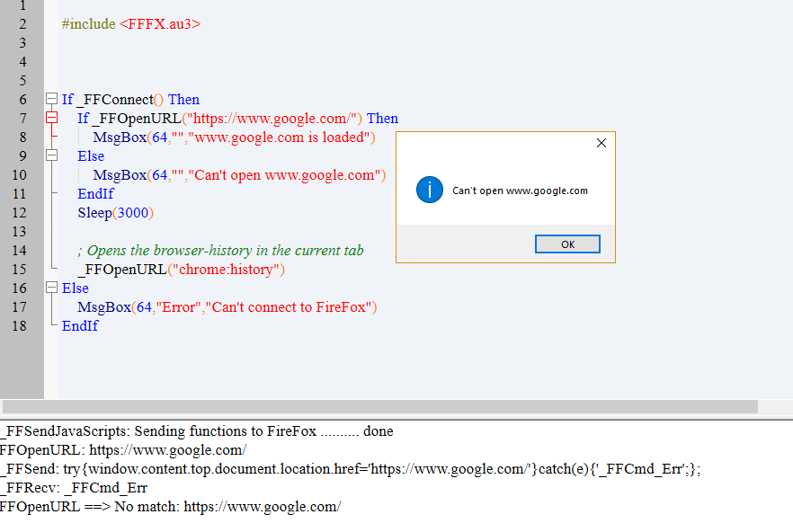Screen dimensions: 793x532
Task: Click MsgBox "Can't connect to FireFox" line
Action: click(227, 307)
